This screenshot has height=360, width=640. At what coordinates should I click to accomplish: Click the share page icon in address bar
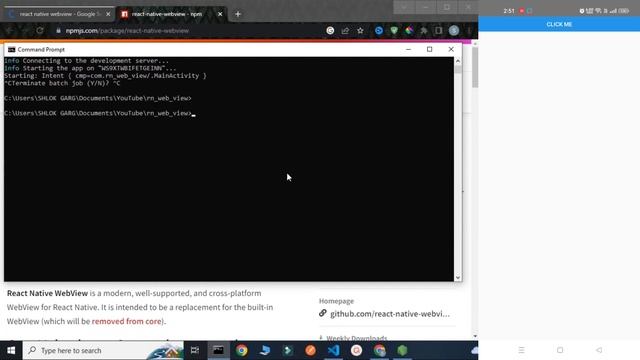(x=345, y=31)
